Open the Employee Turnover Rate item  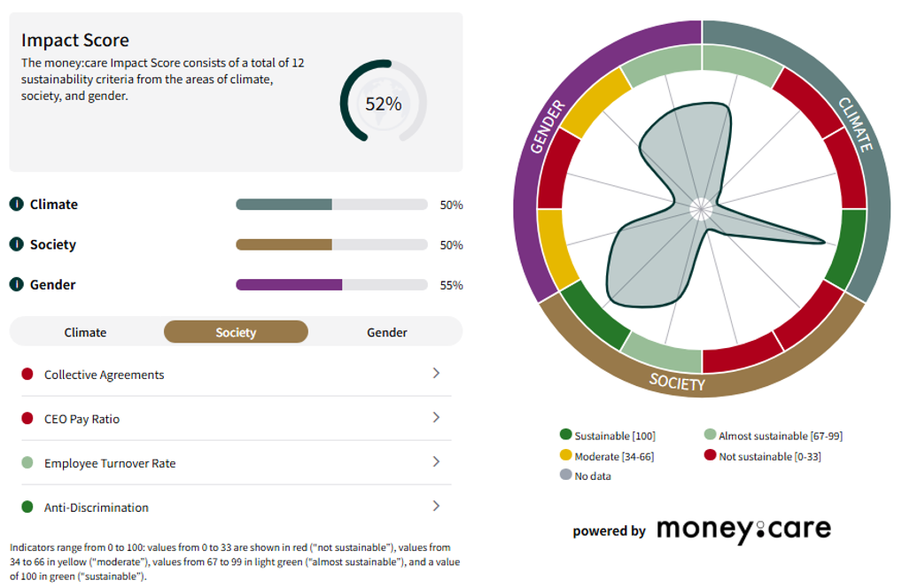(x=236, y=463)
